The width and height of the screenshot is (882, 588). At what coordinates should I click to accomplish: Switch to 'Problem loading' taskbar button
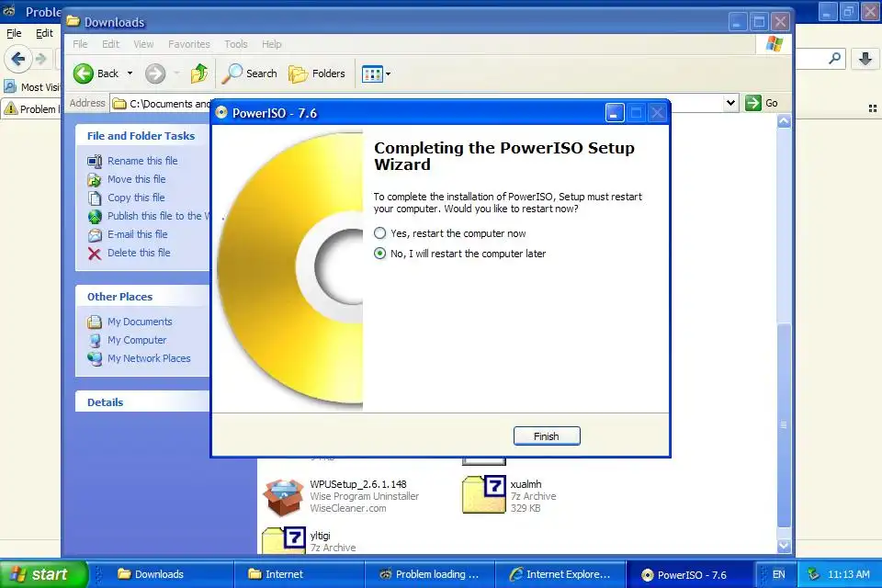430,574
